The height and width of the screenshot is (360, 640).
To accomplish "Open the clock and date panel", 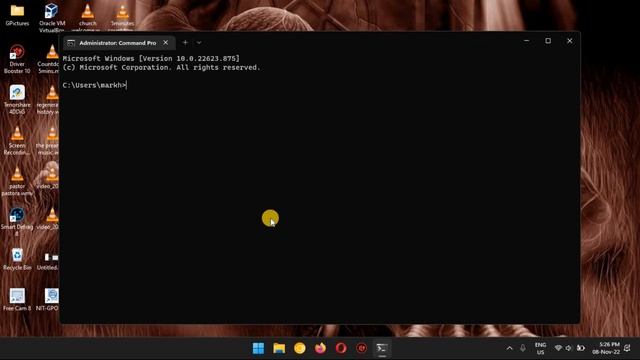I will click(606, 348).
